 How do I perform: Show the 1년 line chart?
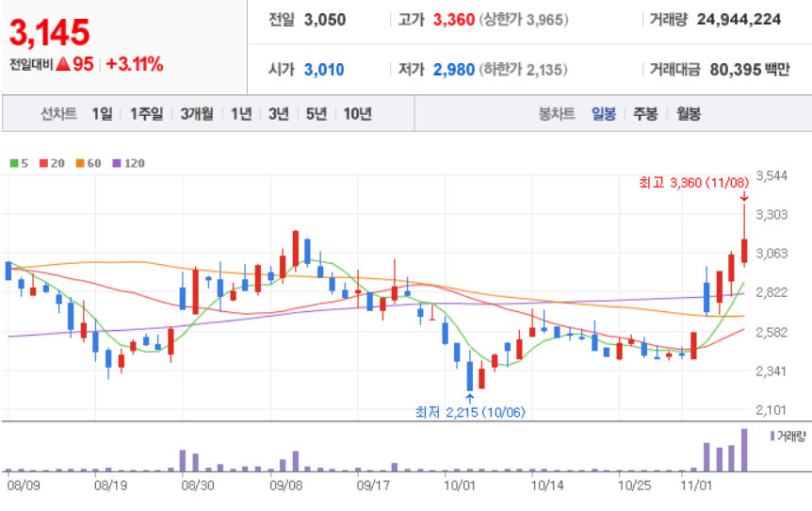[x=241, y=113]
